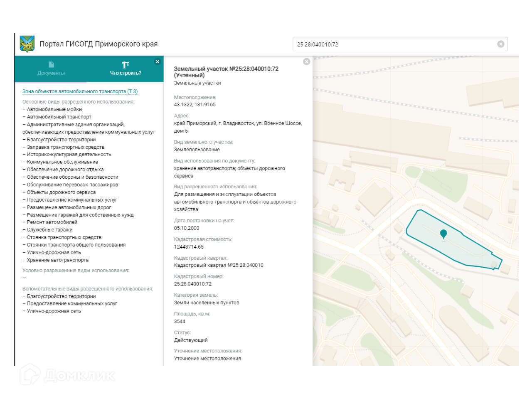Select the text 'Землепользование'
Screen dimensions: 532x399
coord(197,150)
